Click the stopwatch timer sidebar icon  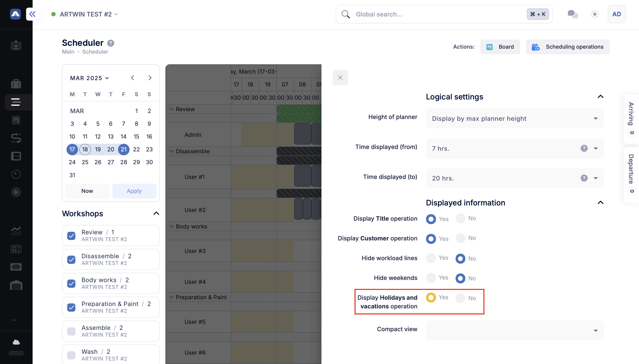tap(16, 174)
